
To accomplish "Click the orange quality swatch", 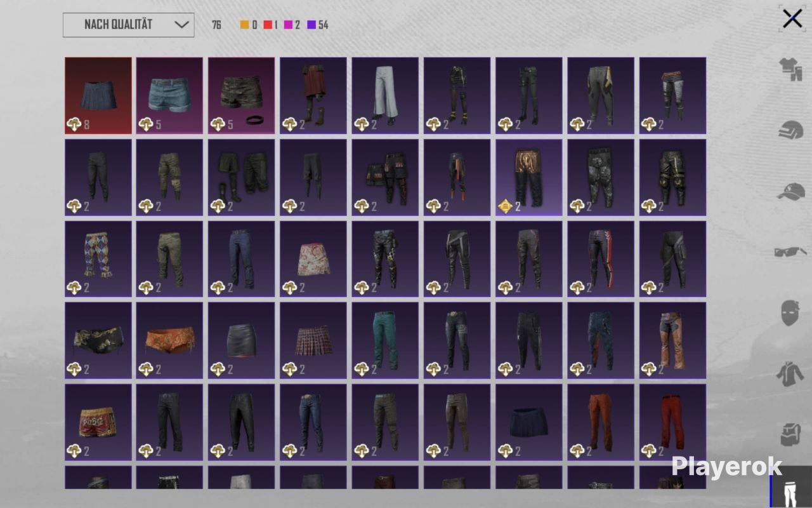I will coord(244,25).
